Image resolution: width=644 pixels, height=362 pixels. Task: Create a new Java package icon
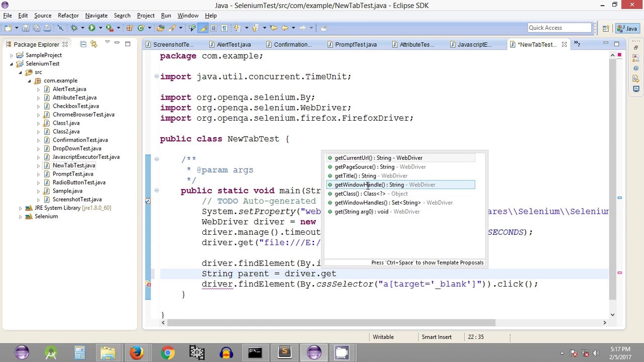129,28
